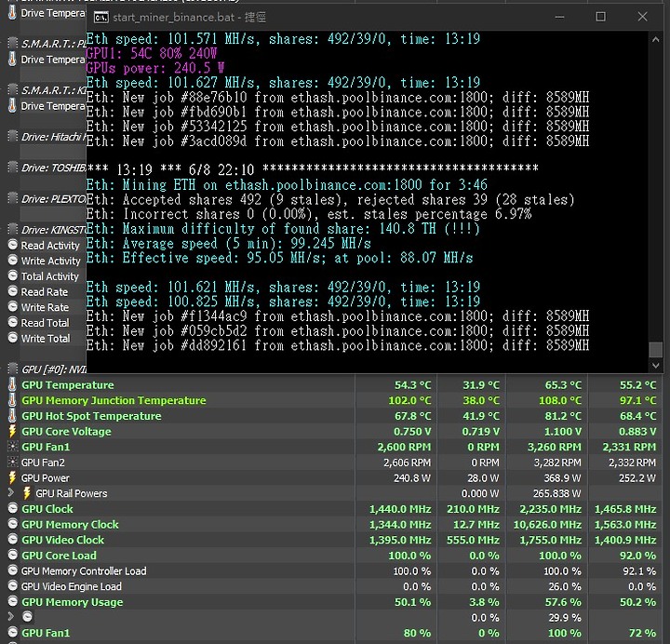Select the GPU Power row
670x644 pixels.
point(335,477)
